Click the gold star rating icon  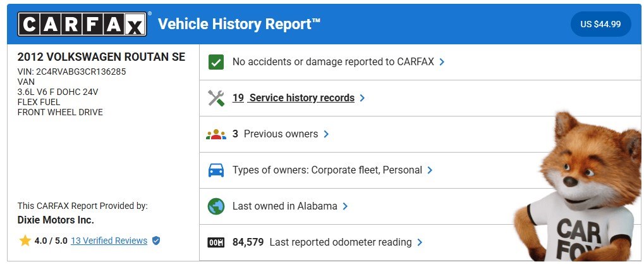(25, 241)
